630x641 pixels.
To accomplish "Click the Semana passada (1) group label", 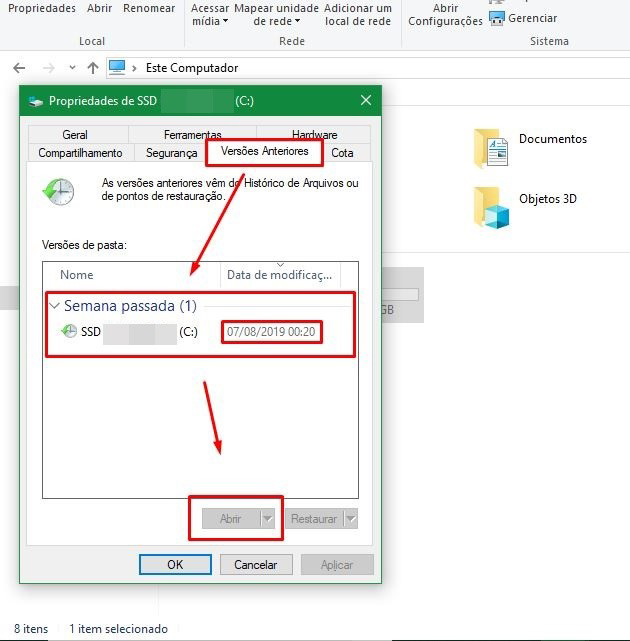I will (x=130, y=305).
